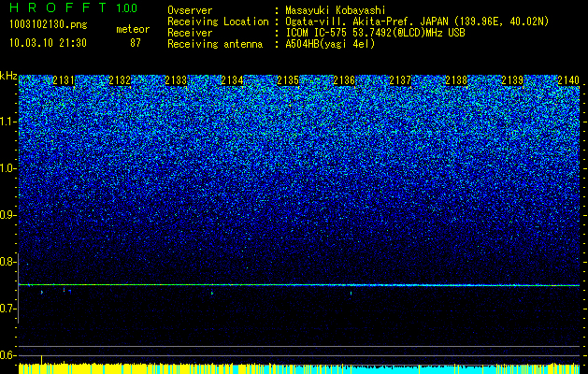The width and height of the screenshot is (588, 374).
Task: Click the horizontal carrier signal line near 0.75 kHz
Action: [x=299, y=285]
